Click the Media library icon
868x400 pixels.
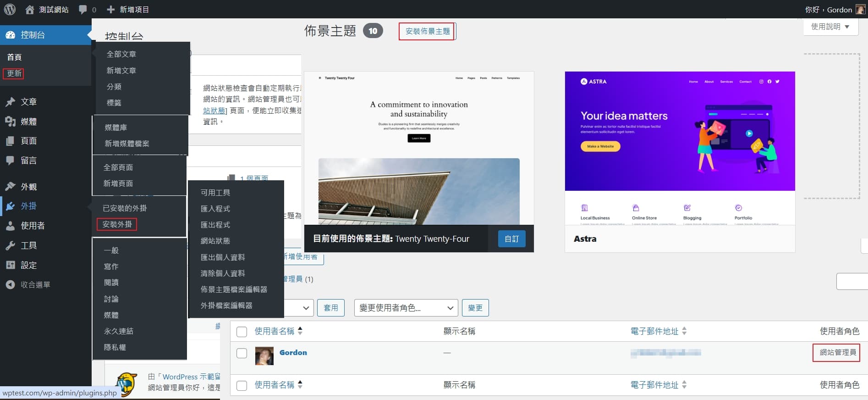pyautogui.click(x=10, y=121)
